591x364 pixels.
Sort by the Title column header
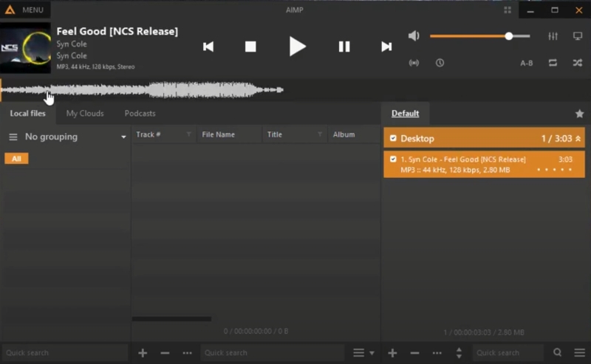pos(274,134)
